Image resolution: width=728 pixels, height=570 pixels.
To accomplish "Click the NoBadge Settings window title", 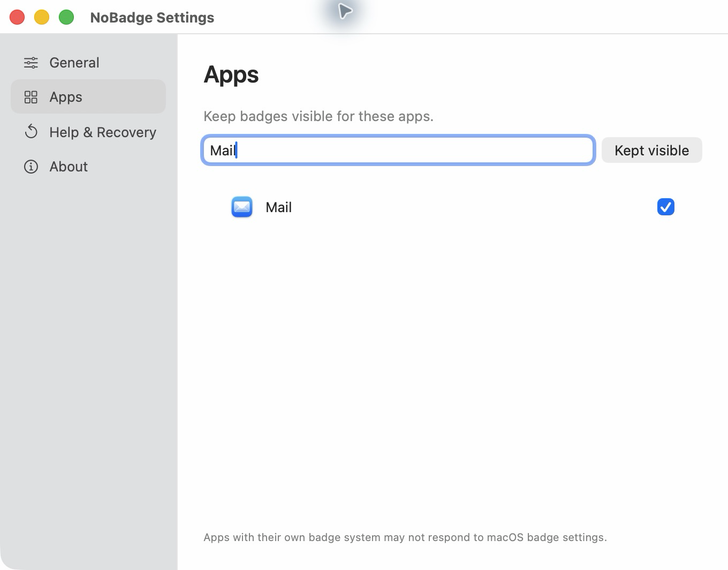I will click(152, 17).
